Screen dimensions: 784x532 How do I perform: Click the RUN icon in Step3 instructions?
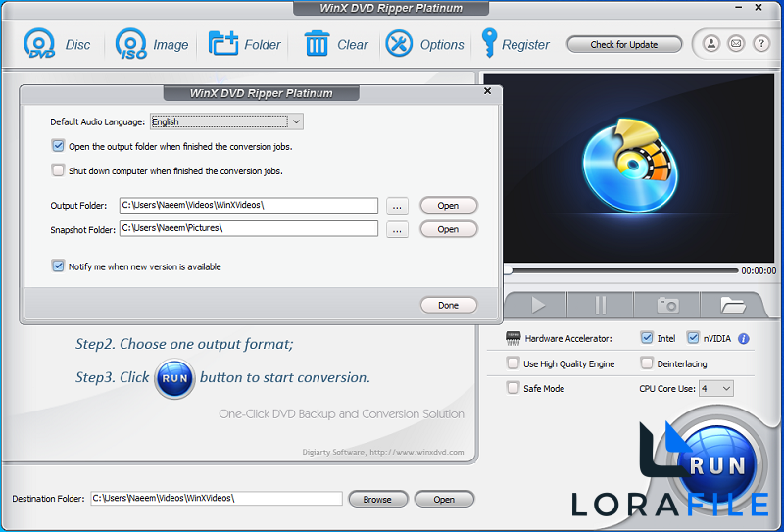click(174, 378)
